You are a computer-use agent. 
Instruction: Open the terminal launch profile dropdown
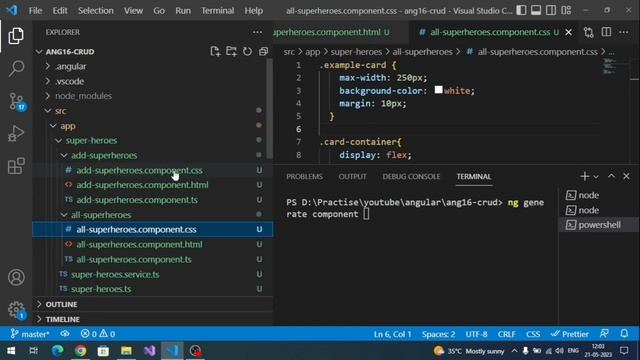[596, 177]
